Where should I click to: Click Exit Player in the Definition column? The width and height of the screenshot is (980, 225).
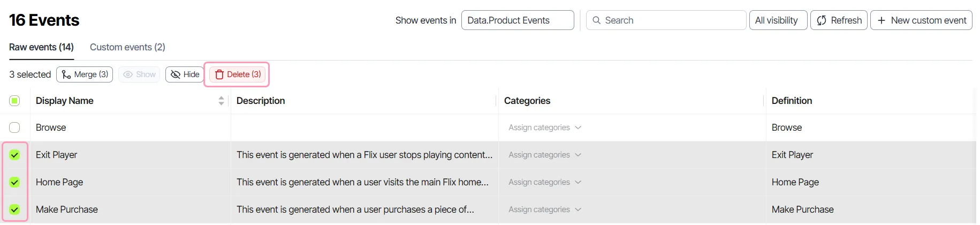click(x=792, y=155)
